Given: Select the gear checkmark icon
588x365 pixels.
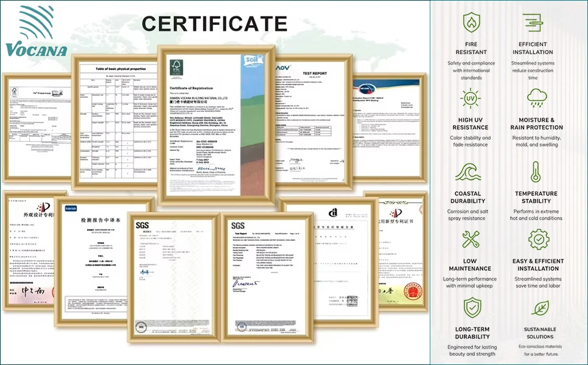Looking at the screenshot, I should click(x=539, y=239).
